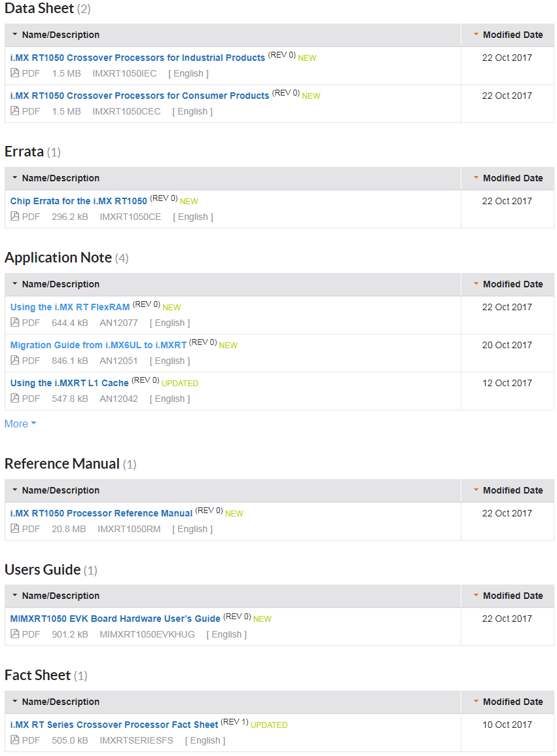The height and width of the screenshot is (756, 557).
Task: Sort Data Sheet table by Name/Description
Action: click(x=56, y=35)
